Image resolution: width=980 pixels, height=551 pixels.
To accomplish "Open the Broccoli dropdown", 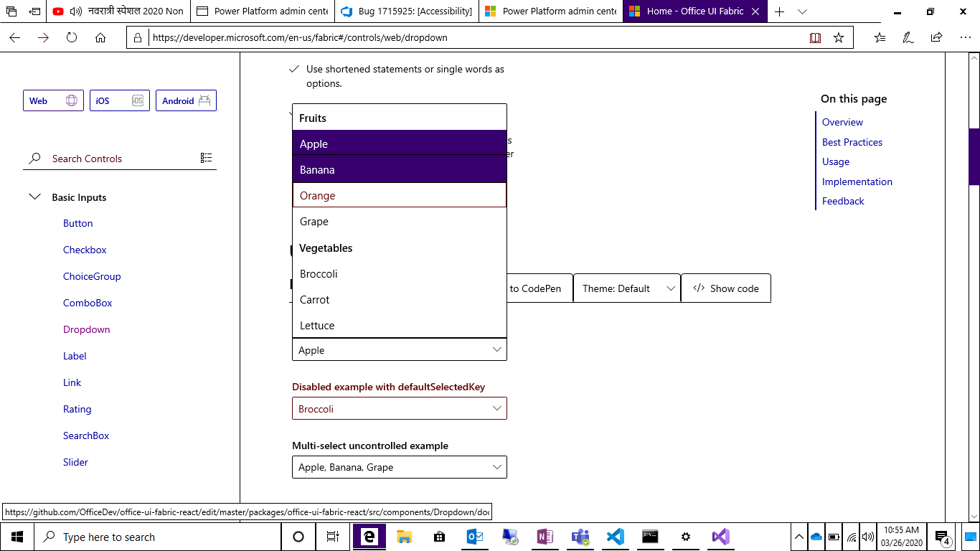I will [400, 408].
